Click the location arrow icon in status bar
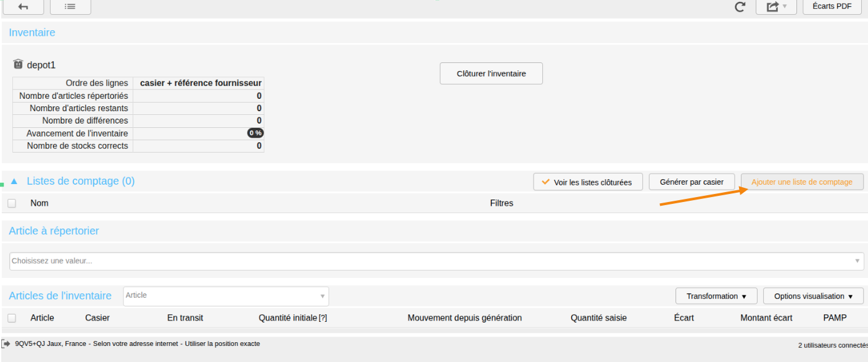This screenshot has width=868, height=362. 6,343
